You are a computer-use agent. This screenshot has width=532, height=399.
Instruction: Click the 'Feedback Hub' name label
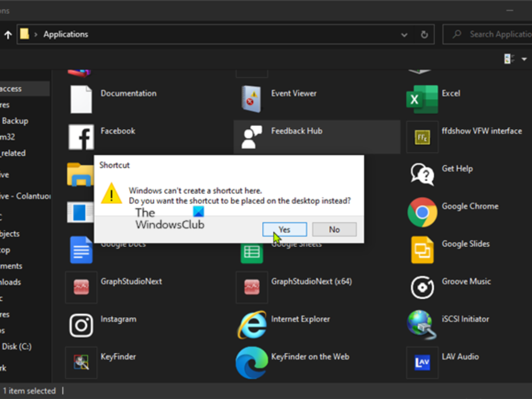[297, 131]
